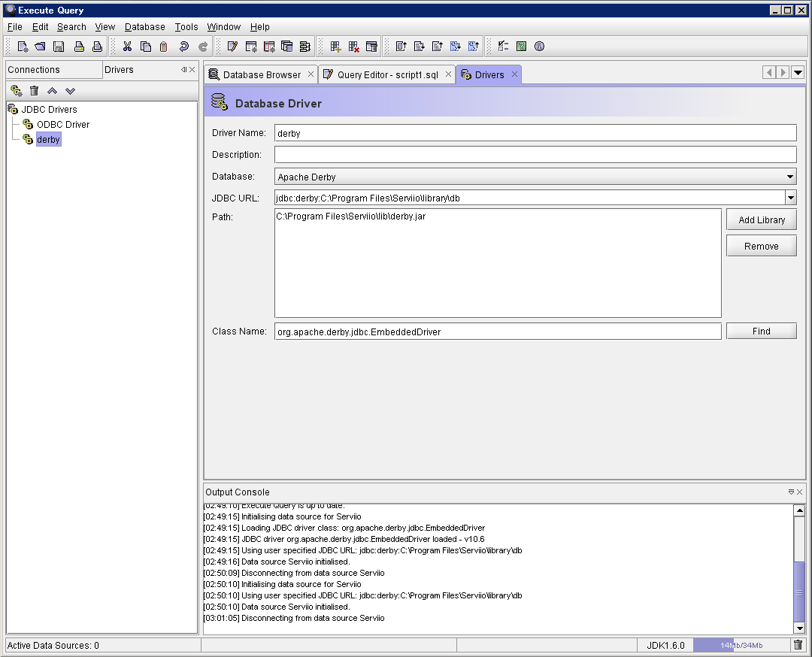This screenshot has width=812, height=657.
Task: Move driver up with the up arrow icon
Action: (x=52, y=91)
